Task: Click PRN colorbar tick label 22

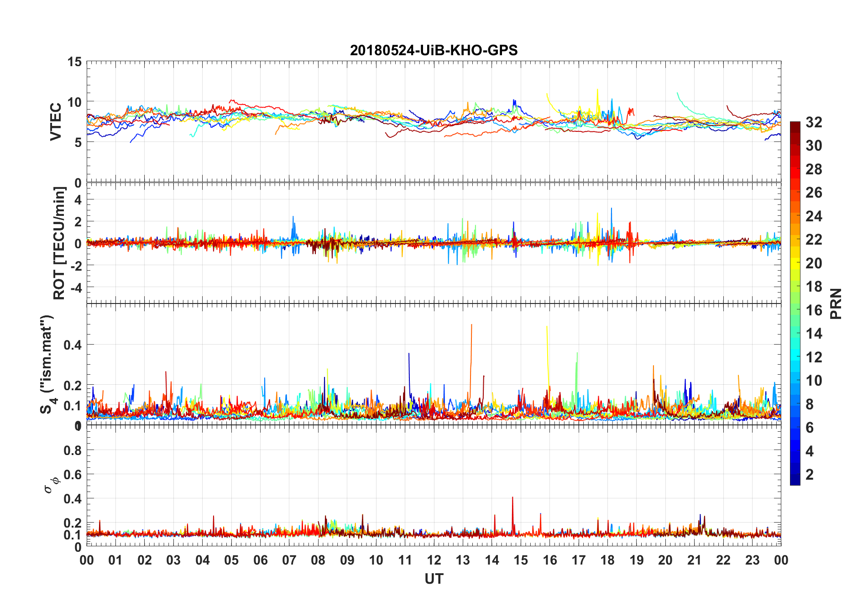Action: tap(814, 240)
